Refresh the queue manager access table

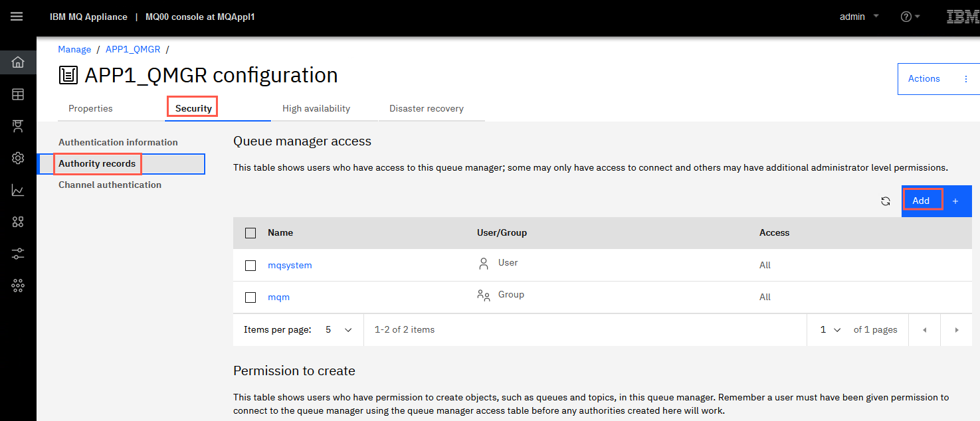(x=886, y=201)
